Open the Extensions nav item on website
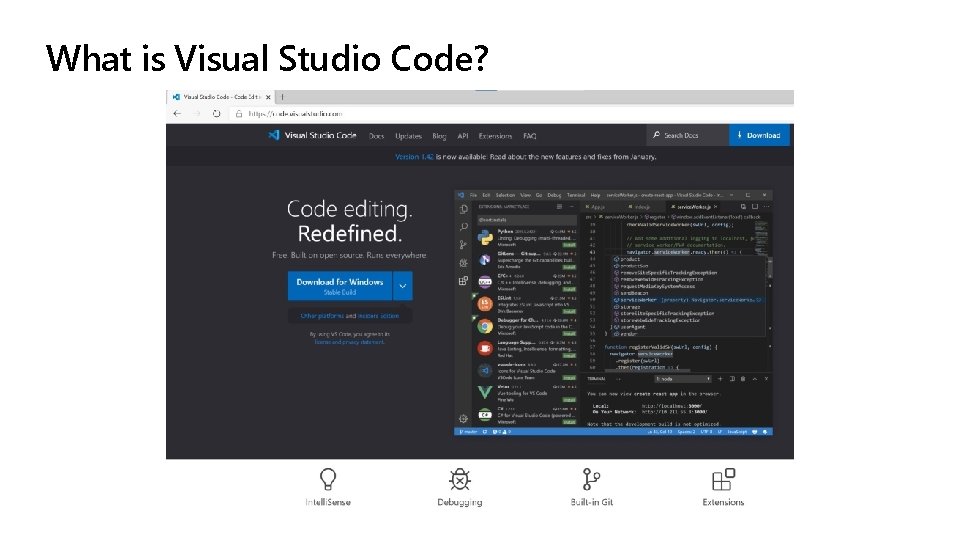 click(495, 136)
